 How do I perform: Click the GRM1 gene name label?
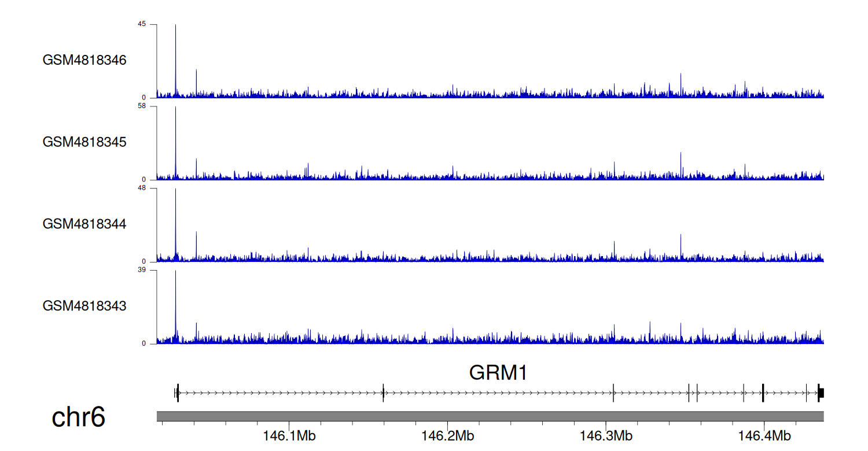click(x=498, y=373)
